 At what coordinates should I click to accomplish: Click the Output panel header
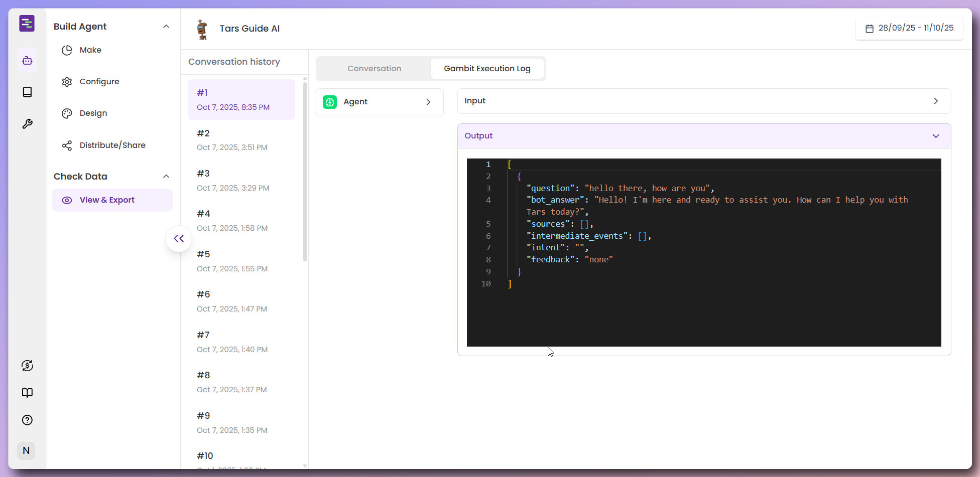pos(704,136)
